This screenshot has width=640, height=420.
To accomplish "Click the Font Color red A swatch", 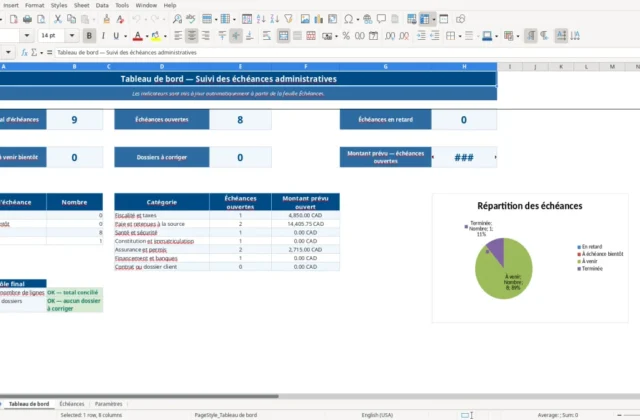I will (x=138, y=36).
